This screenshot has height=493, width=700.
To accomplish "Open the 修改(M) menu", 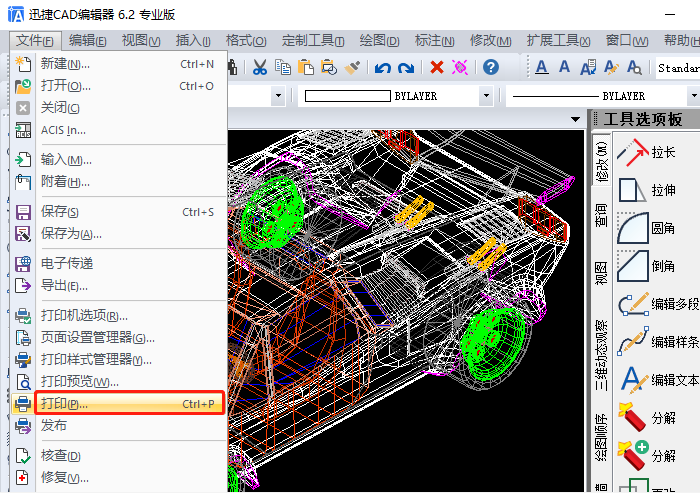I will click(x=490, y=41).
